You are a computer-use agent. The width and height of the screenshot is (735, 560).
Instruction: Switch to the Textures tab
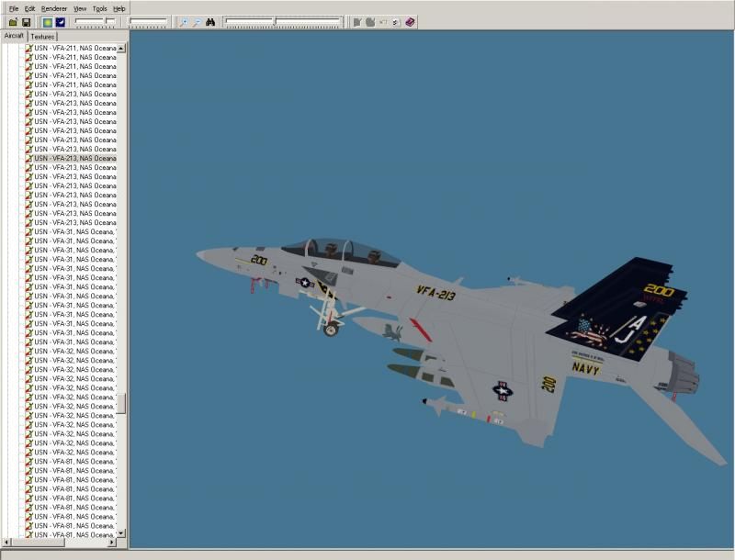coord(42,37)
